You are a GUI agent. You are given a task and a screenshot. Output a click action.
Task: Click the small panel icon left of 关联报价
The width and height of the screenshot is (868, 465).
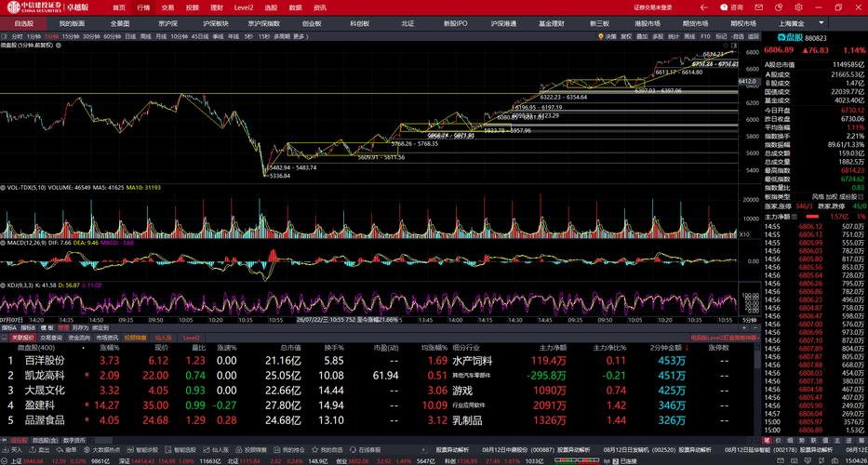4,337
